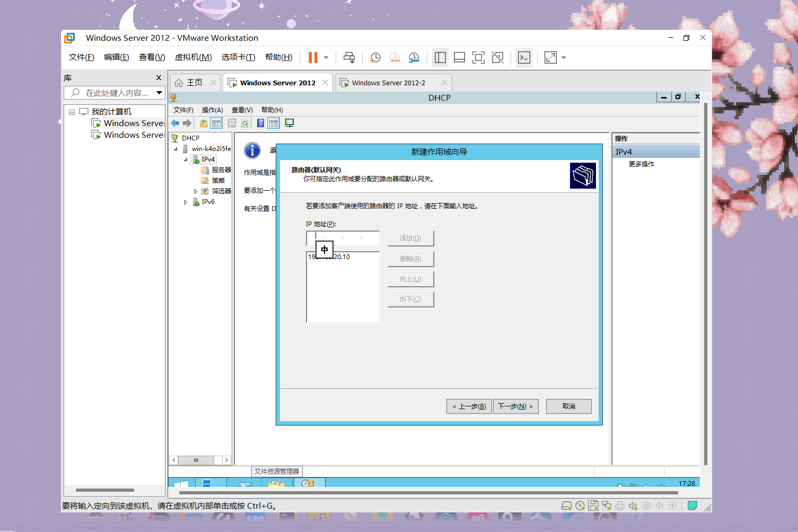
Task: Take a snapshot of the virtual machine
Action: click(375, 57)
